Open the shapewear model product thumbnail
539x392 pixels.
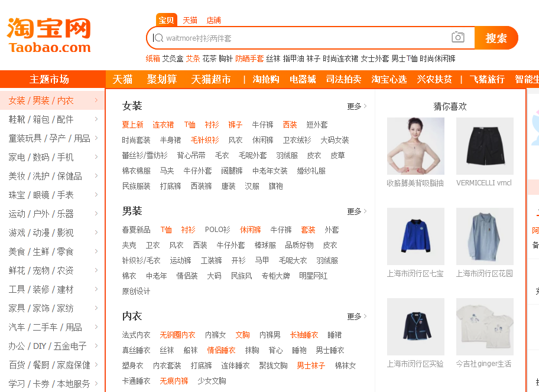click(x=415, y=146)
